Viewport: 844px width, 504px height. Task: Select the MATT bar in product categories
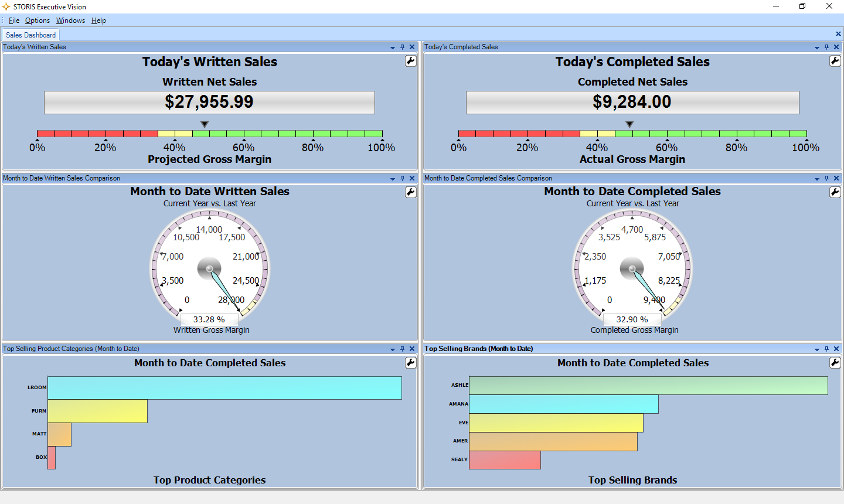(59, 435)
